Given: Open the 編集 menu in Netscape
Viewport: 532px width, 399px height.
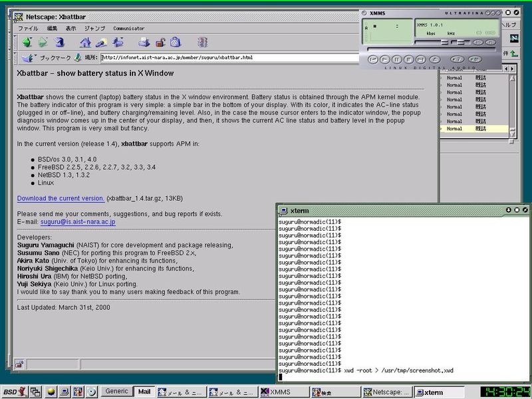Looking at the screenshot, I should click(x=52, y=29).
